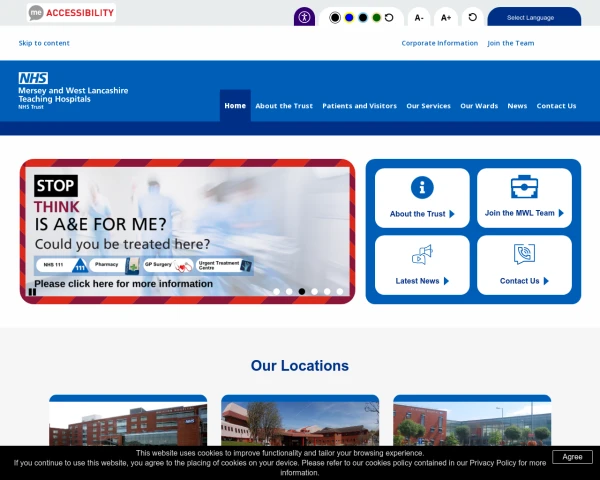
Task: Click 'Please click here for more information'
Action: (x=124, y=284)
